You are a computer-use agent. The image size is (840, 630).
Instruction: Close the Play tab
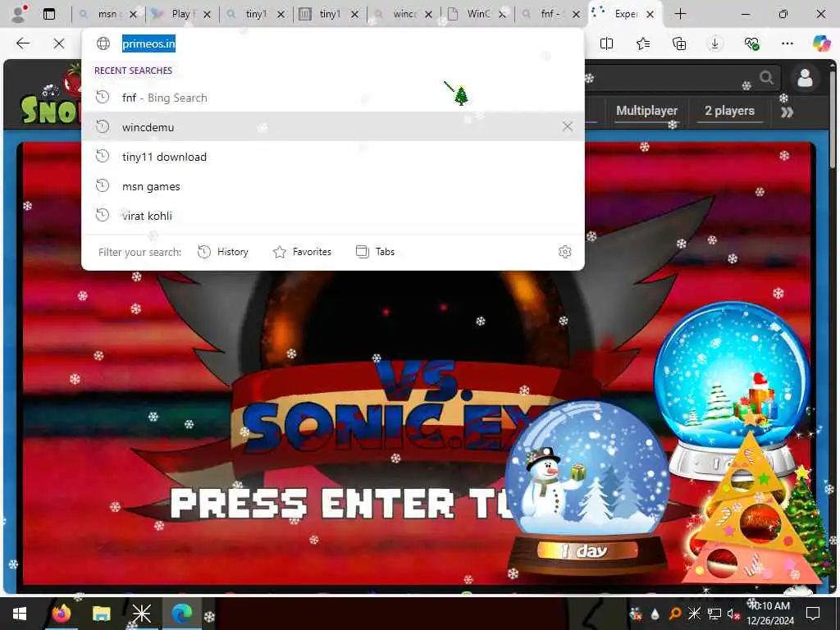[x=207, y=15]
